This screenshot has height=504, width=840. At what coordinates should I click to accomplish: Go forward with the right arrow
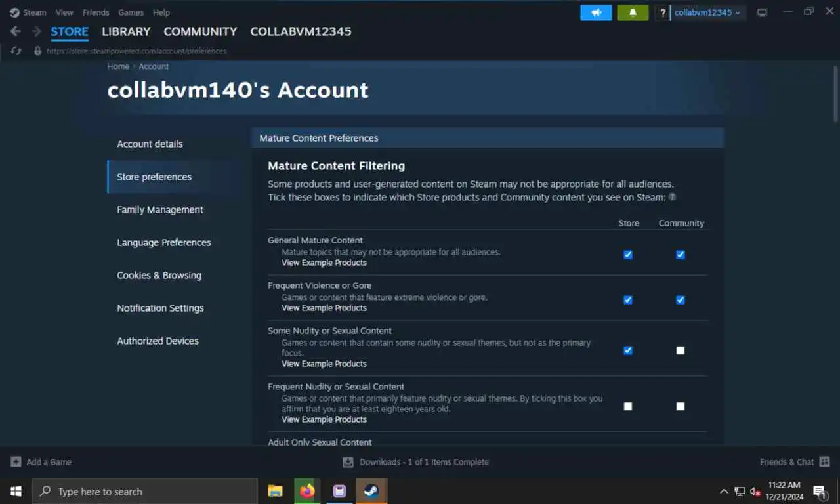(x=36, y=31)
